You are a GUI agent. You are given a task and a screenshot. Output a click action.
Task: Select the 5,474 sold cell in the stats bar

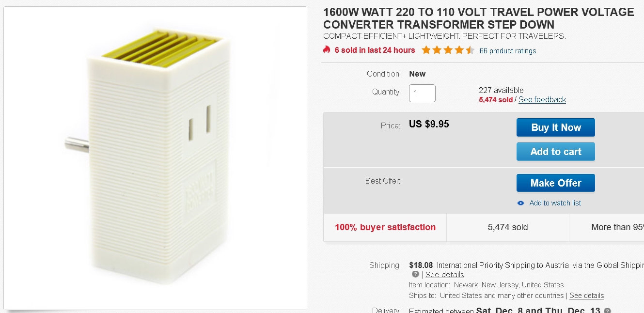click(508, 227)
